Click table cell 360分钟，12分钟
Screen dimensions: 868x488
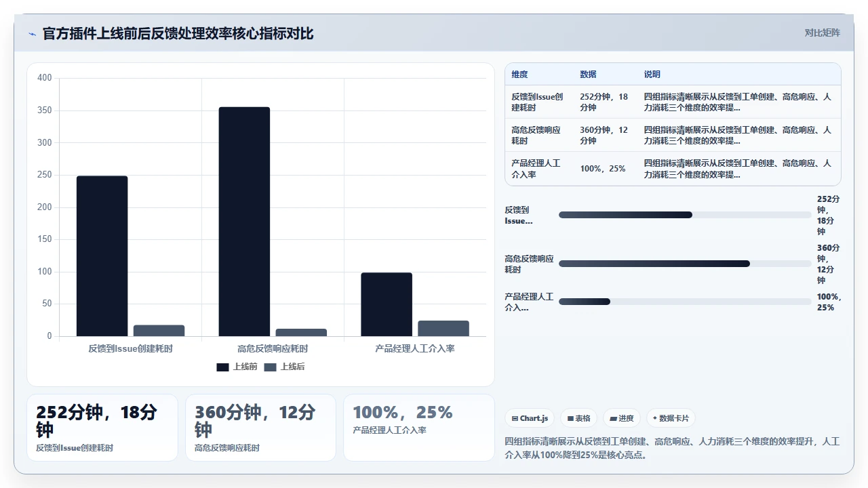point(604,136)
